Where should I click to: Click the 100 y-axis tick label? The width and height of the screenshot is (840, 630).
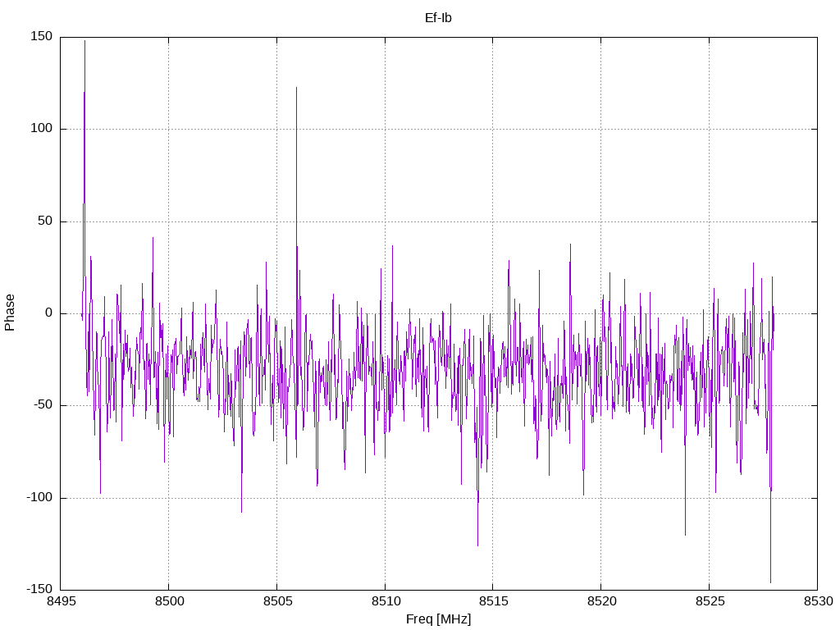coord(42,129)
